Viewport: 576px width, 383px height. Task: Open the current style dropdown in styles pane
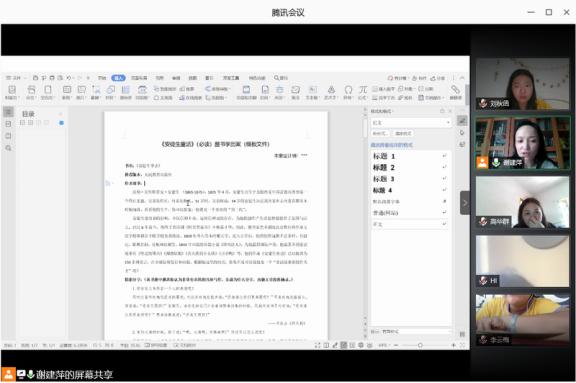(x=410, y=123)
